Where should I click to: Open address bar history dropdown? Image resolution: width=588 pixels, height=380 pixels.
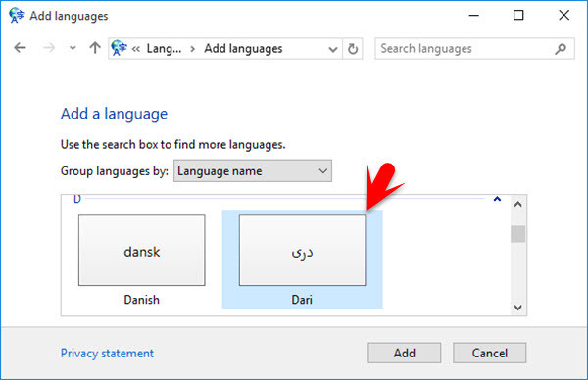tap(332, 49)
